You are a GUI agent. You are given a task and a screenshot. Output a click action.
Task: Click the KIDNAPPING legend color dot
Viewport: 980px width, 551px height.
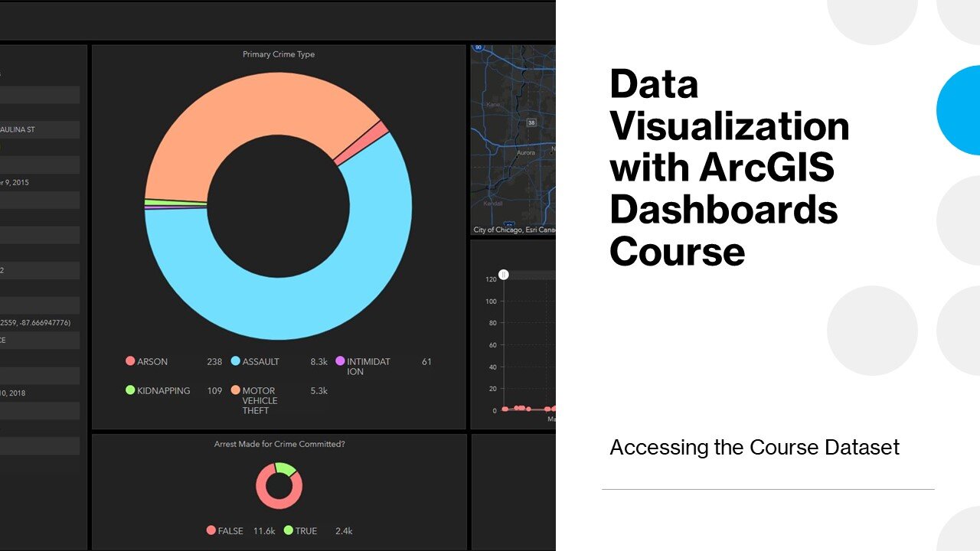tap(130, 390)
